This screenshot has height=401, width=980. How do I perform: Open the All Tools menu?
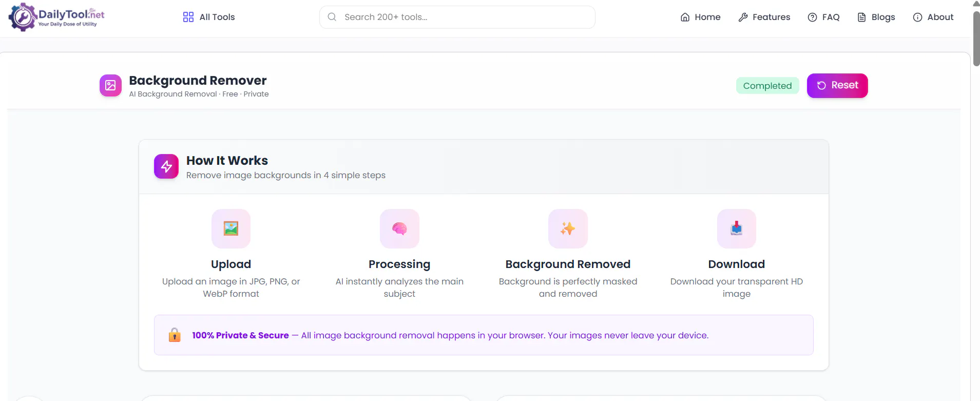point(209,17)
